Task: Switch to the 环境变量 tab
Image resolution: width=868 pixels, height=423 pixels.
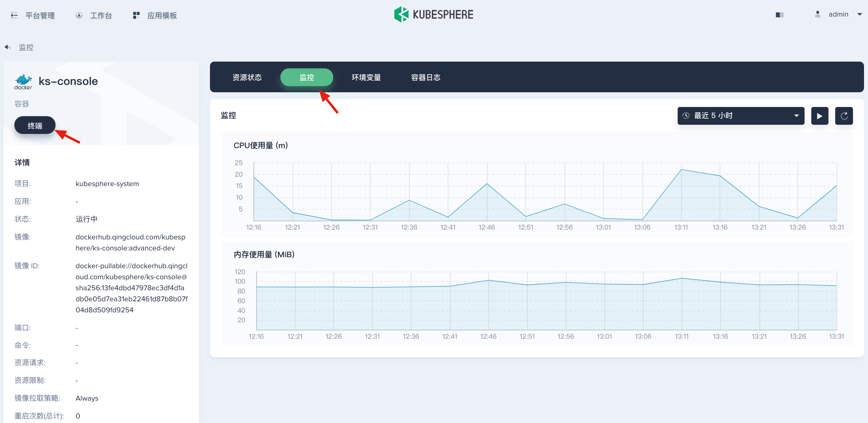Action: click(366, 78)
